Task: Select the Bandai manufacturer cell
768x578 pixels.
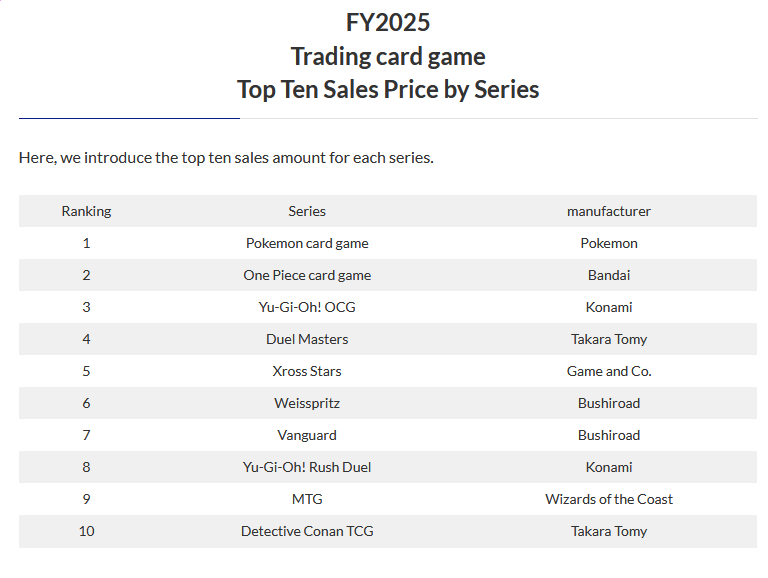Action: point(609,275)
